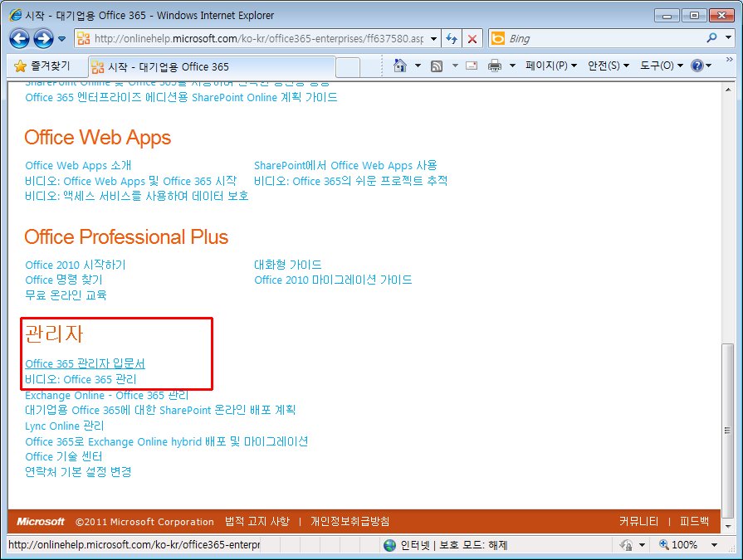Screen dimensions: 743x560
Task: Open the 연락처 기본 설정 변경 link
Action: [x=78, y=472]
